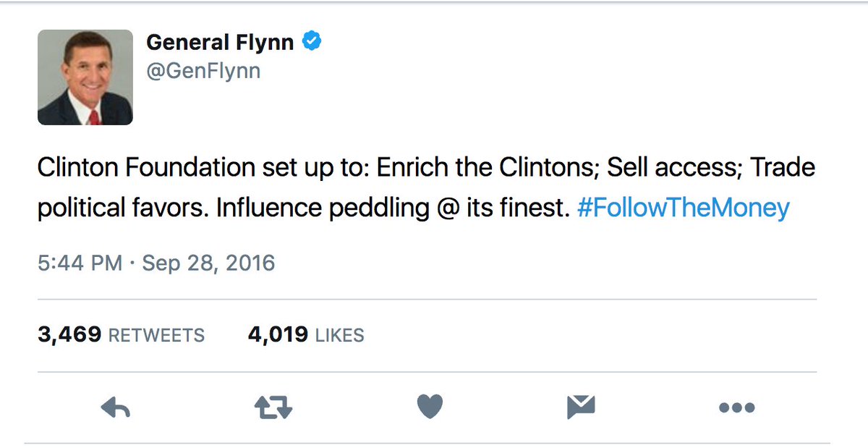Click the reply arrow icon
Viewport: 868px width, 448px height.
116,408
